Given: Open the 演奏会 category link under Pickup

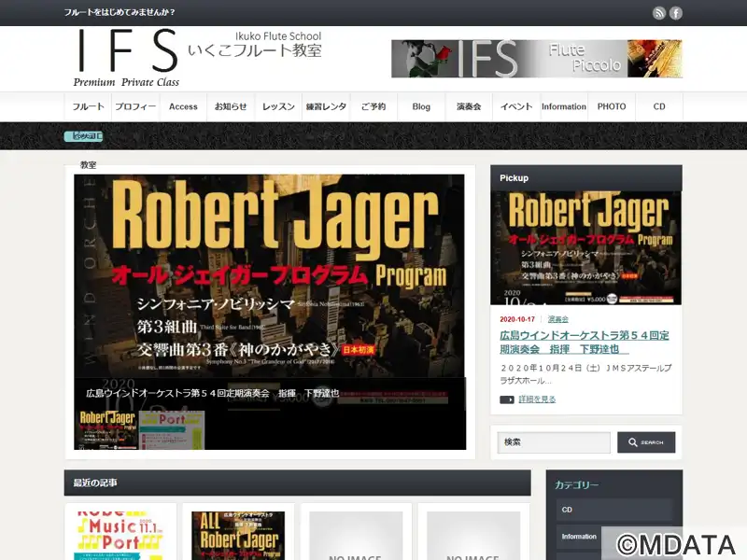Looking at the screenshot, I should pos(557,319).
